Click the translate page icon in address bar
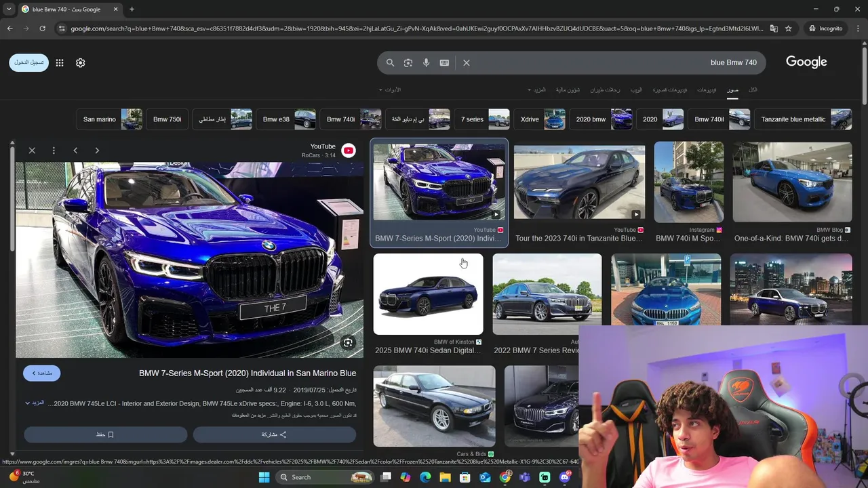 (x=774, y=28)
